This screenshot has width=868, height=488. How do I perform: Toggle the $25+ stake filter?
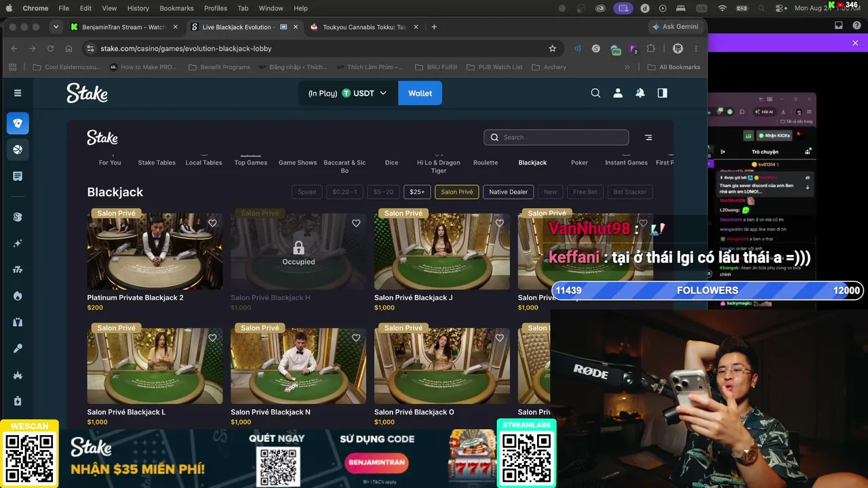pos(417,192)
